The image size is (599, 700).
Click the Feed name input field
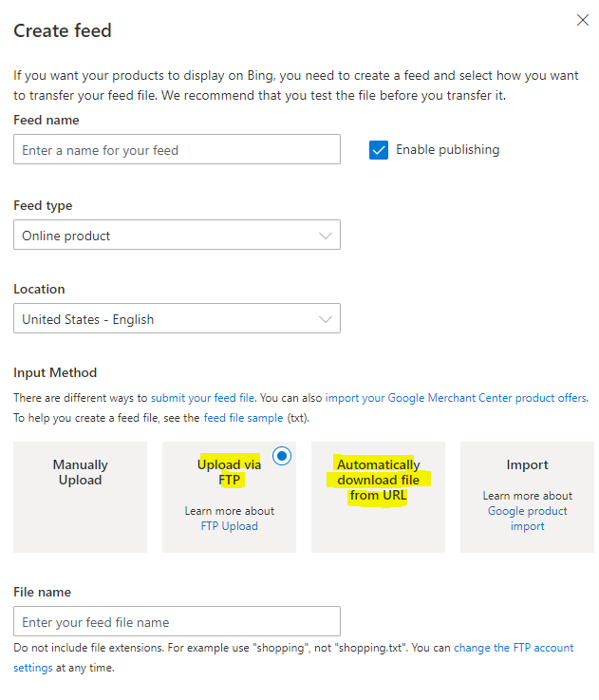coord(177,150)
